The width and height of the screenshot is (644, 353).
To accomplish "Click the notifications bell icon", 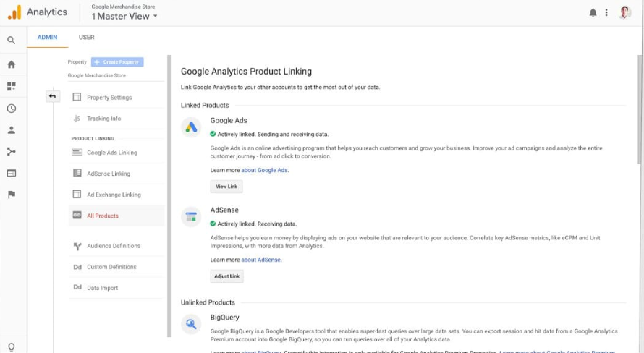I will pos(593,12).
